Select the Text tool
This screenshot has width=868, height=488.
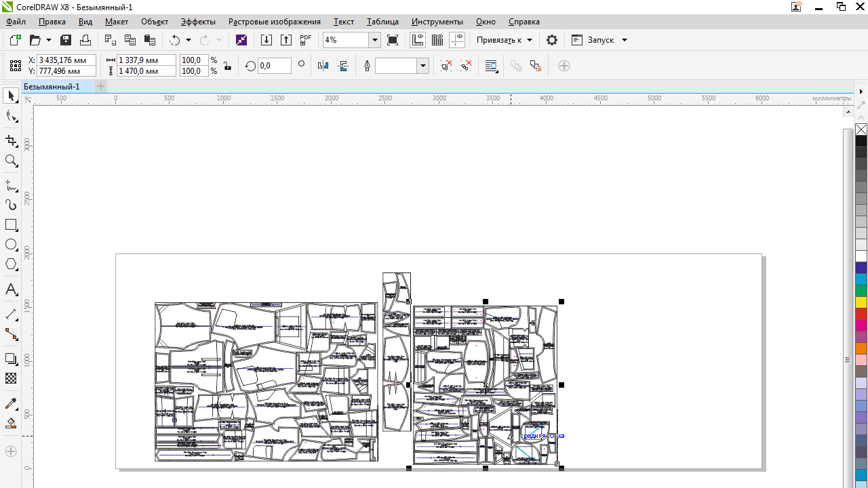coord(11,289)
